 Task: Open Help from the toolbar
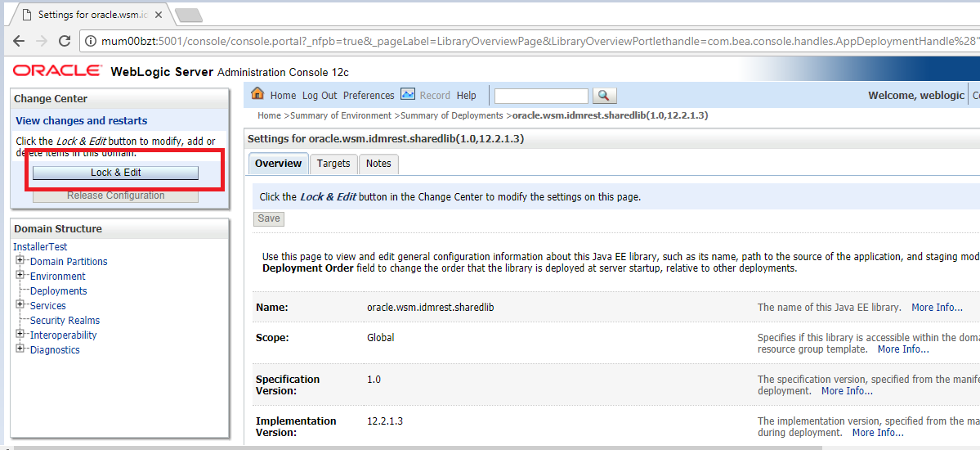(466, 96)
